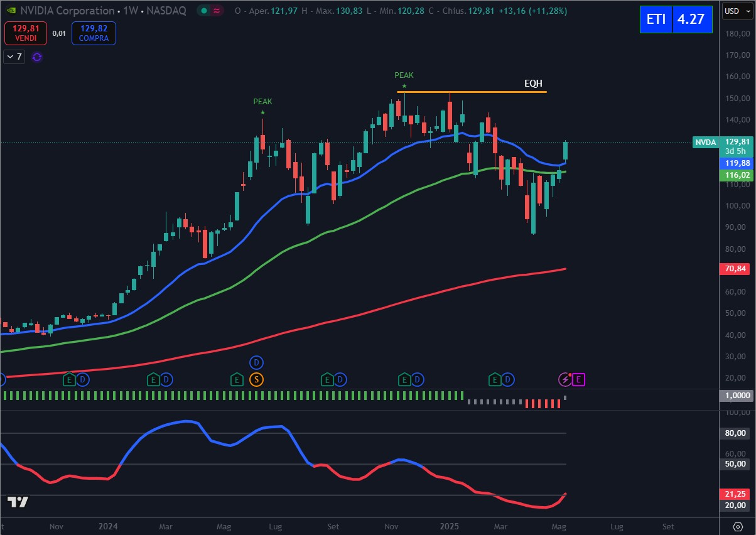Click the blue COMPRA buy button
The height and width of the screenshot is (535, 756).
[94, 33]
